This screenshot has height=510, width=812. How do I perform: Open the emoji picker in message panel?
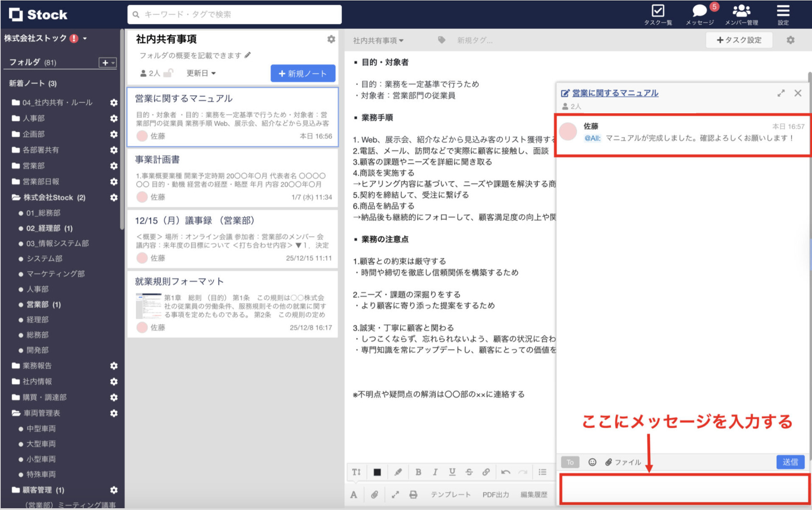click(592, 462)
